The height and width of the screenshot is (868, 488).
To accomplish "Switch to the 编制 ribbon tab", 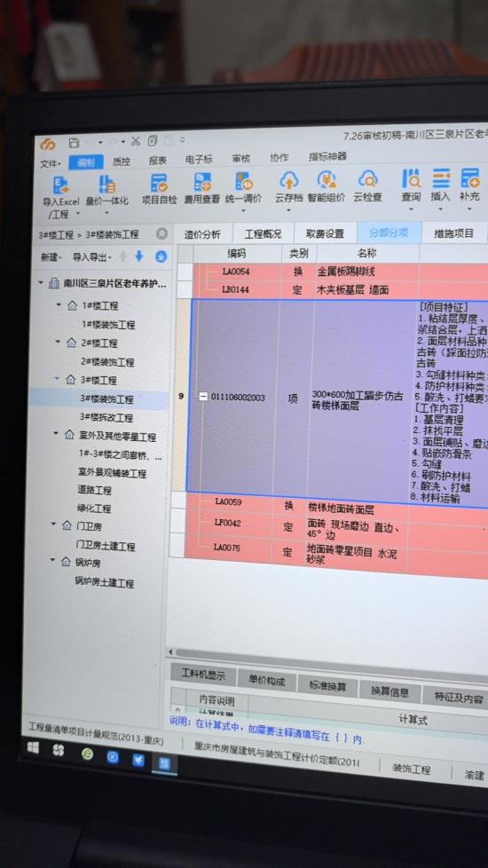I will click(x=86, y=162).
